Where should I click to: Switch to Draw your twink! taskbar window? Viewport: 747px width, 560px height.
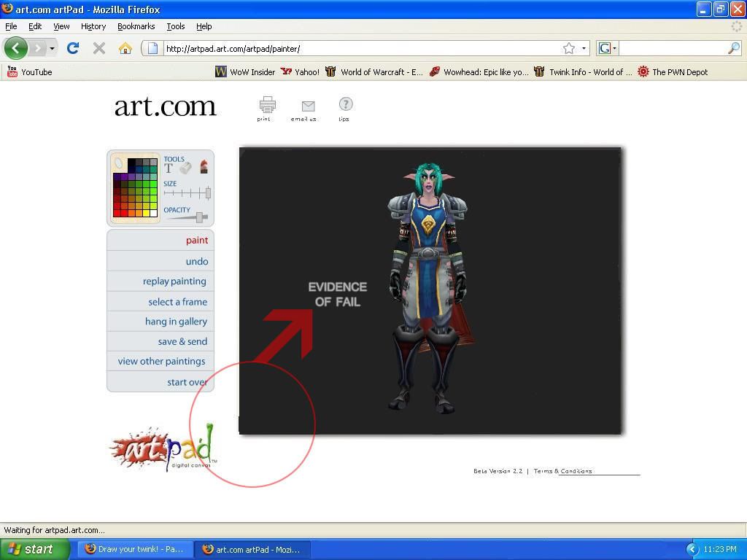point(135,549)
